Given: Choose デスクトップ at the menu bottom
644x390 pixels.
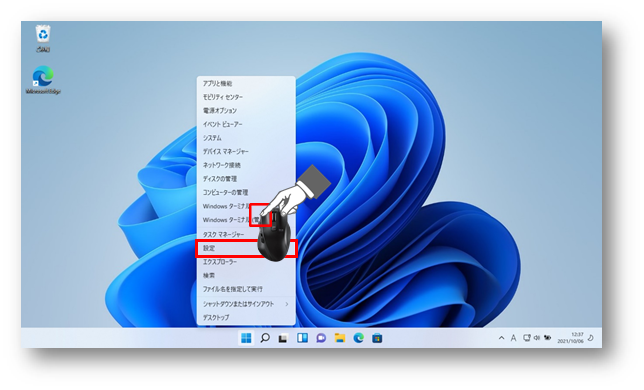Looking at the screenshot, I should point(246,318).
